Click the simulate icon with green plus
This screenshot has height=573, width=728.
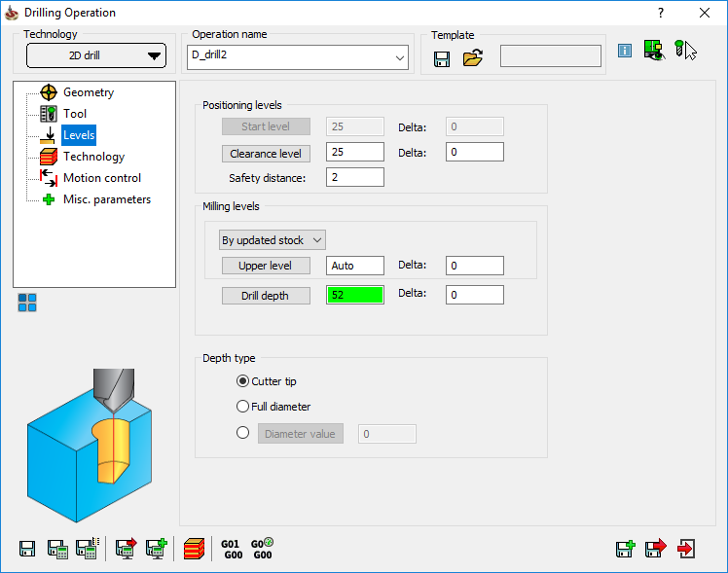[157, 548]
